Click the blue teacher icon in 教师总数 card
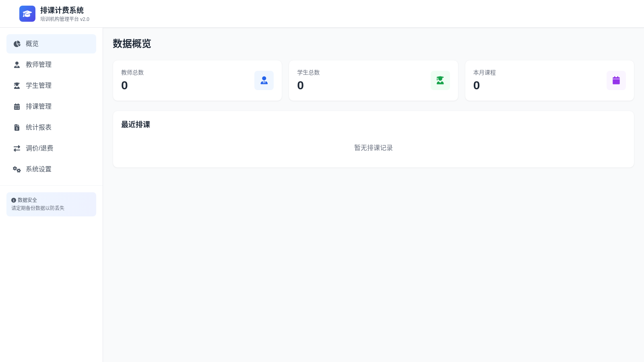Image resolution: width=644 pixels, height=362 pixels. pyautogui.click(x=264, y=80)
